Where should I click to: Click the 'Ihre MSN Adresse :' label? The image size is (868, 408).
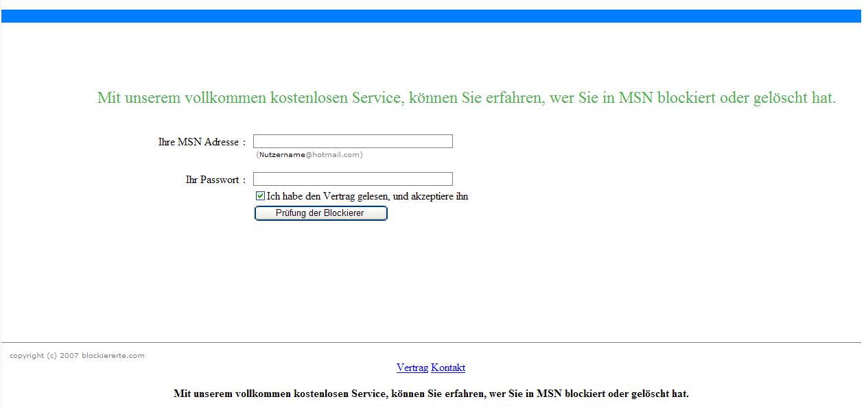coord(201,142)
